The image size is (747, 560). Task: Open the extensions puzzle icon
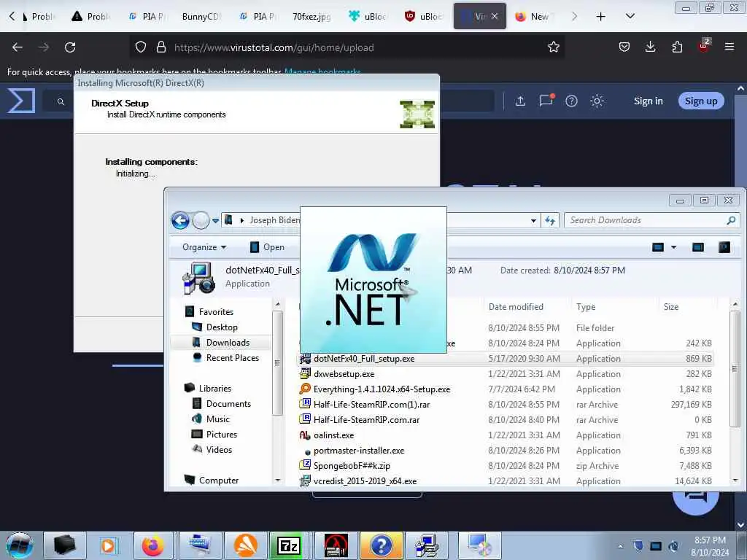(x=677, y=47)
